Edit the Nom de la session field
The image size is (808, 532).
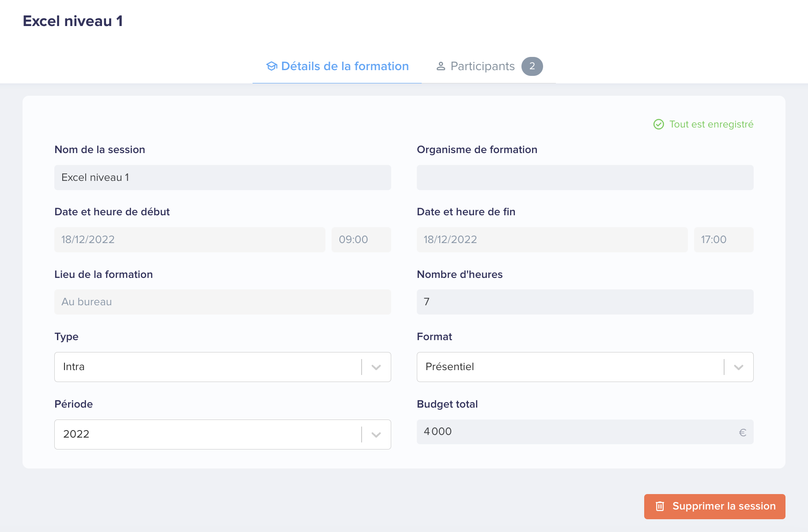(x=223, y=177)
